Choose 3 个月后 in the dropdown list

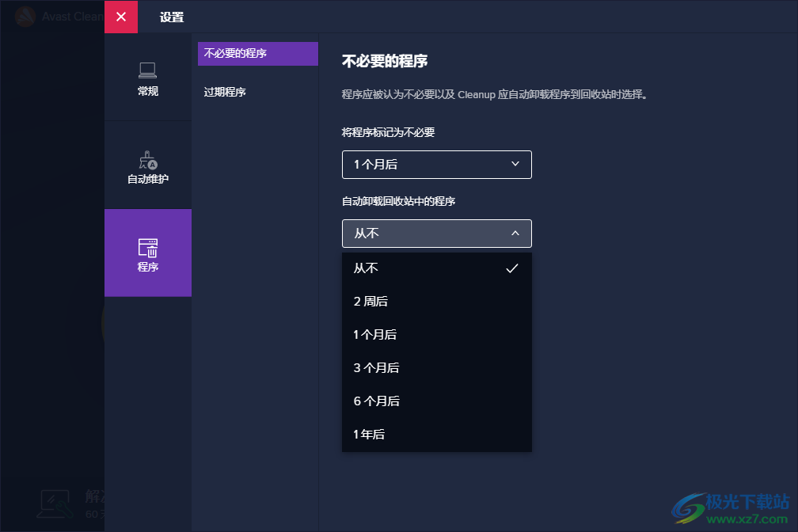click(x=437, y=367)
